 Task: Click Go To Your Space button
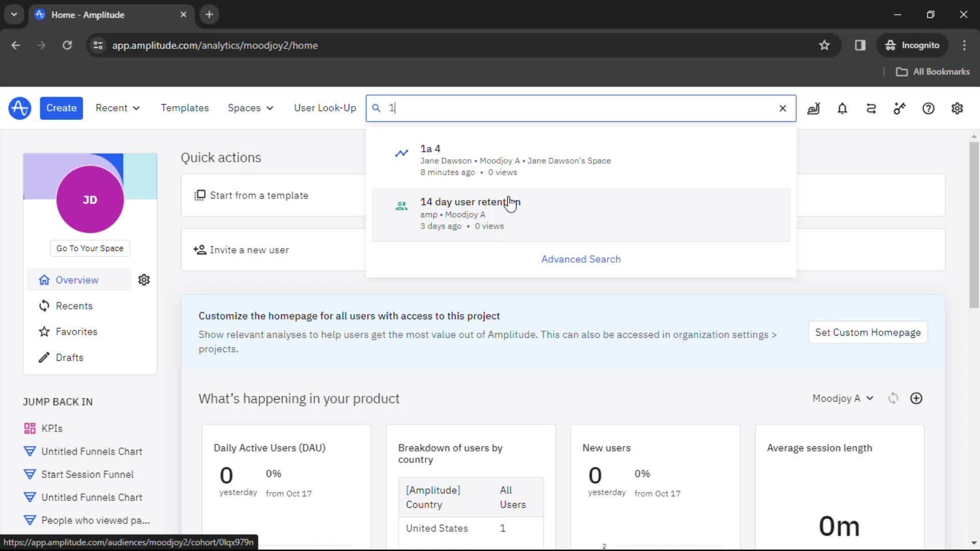(x=89, y=248)
